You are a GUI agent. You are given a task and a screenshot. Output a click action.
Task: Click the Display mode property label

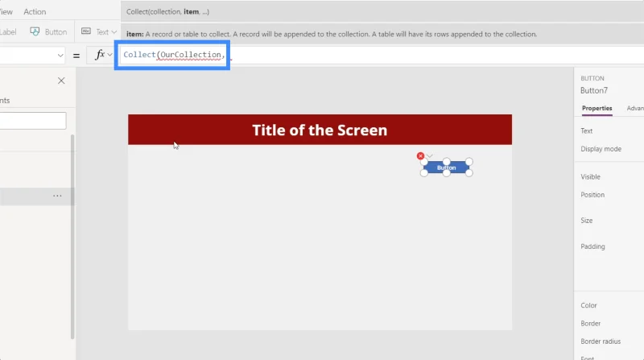[601, 149]
